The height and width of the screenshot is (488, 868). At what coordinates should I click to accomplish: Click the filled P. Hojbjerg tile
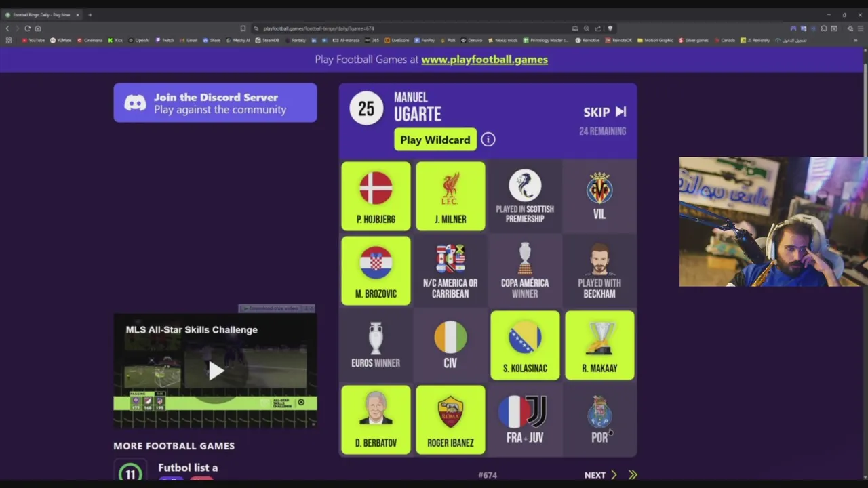coord(376,197)
